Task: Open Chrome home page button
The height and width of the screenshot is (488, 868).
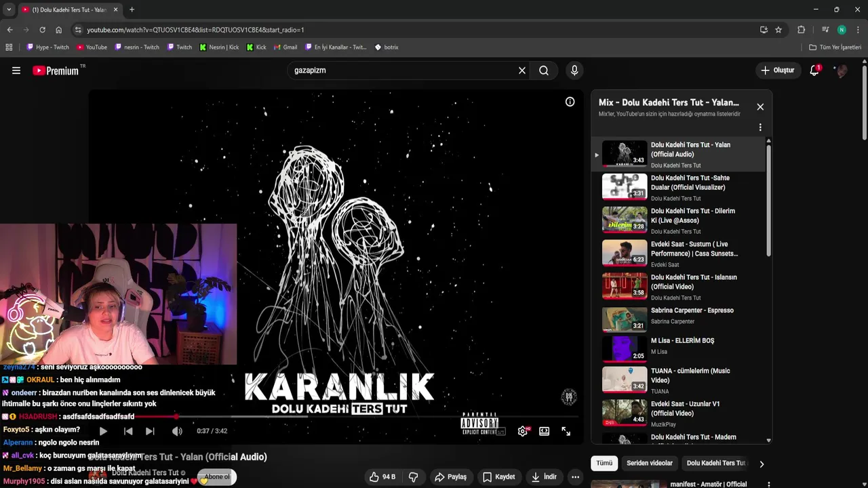Action: point(58,30)
